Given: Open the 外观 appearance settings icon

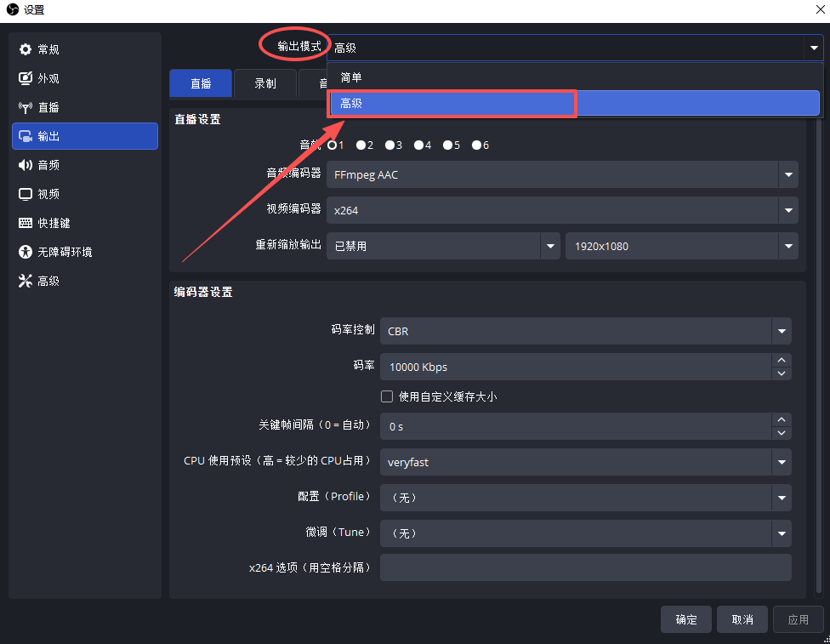Looking at the screenshot, I should coord(26,78).
